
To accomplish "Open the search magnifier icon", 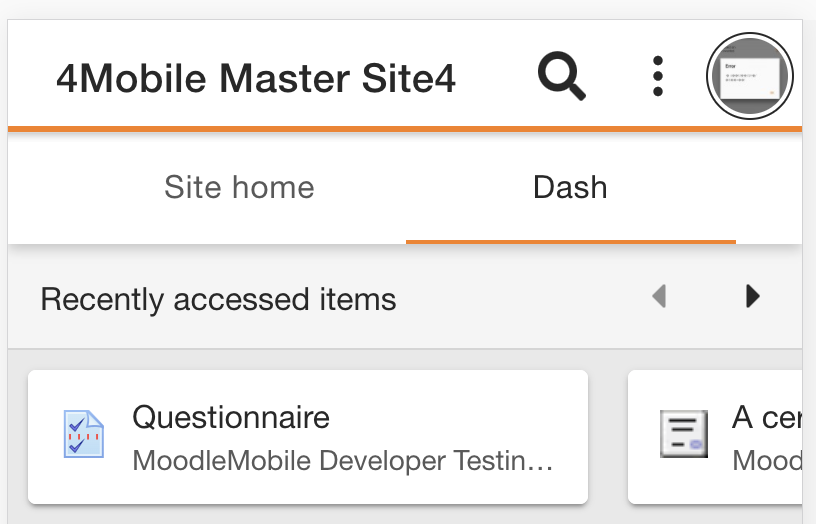I will (x=562, y=76).
